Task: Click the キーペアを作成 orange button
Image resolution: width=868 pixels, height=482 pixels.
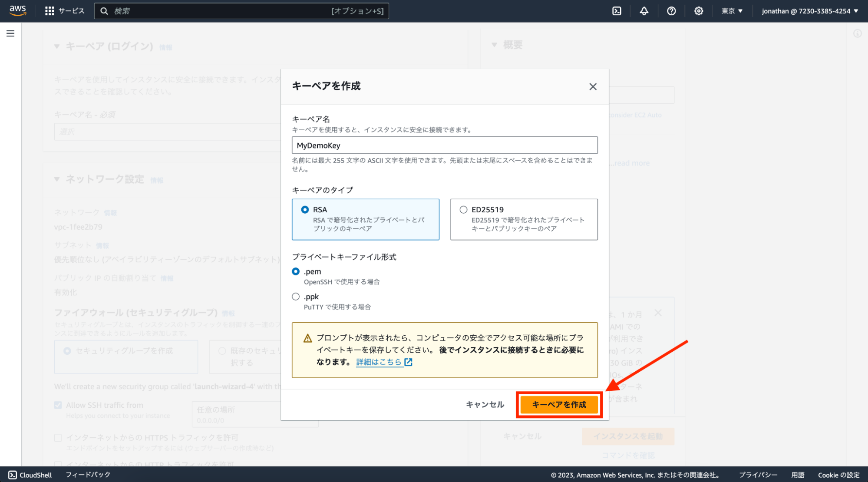Action: pos(559,404)
